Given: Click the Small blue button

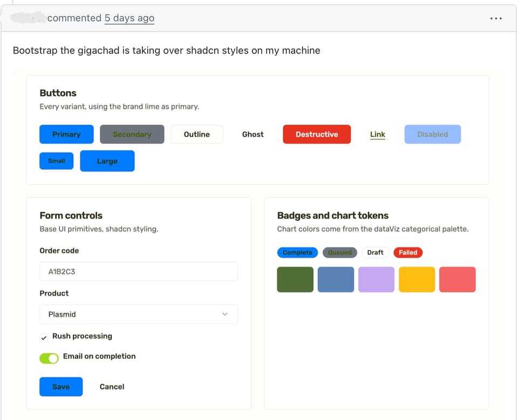Looking at the screenshot, I should point(57,161).
